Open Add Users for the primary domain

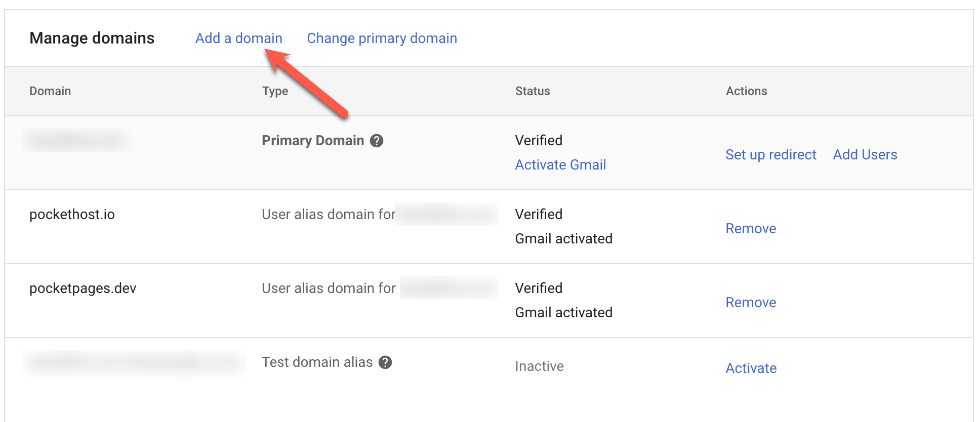(x=865, y=155)
